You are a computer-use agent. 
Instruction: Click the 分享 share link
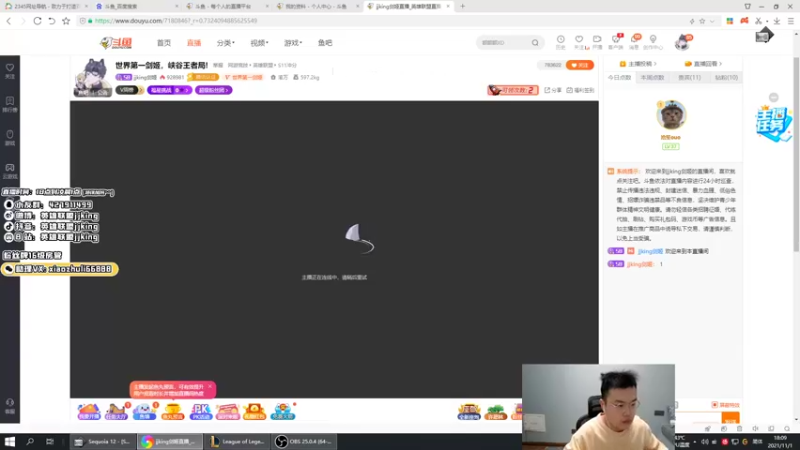coord(553,90)
